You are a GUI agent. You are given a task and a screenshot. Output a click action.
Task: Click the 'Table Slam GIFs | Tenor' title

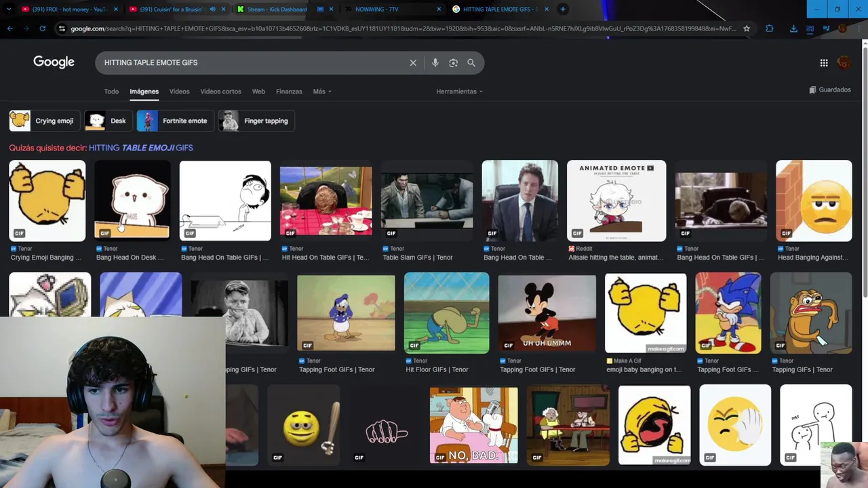[x=418, y=258]
